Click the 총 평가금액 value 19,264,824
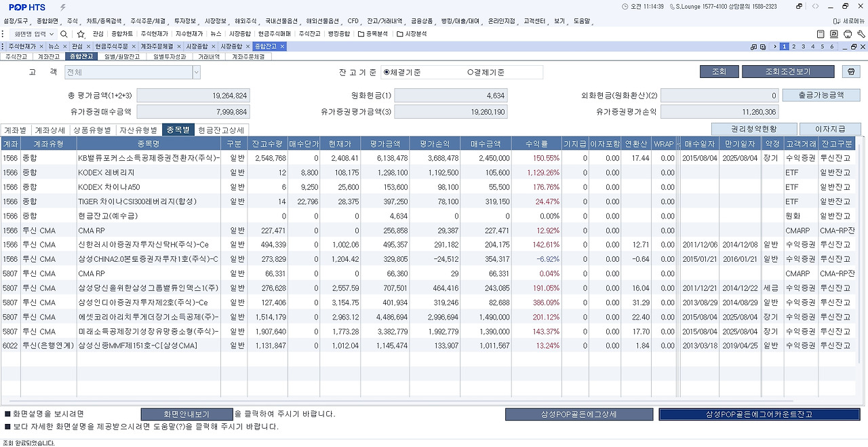 (x=193, y=96)
